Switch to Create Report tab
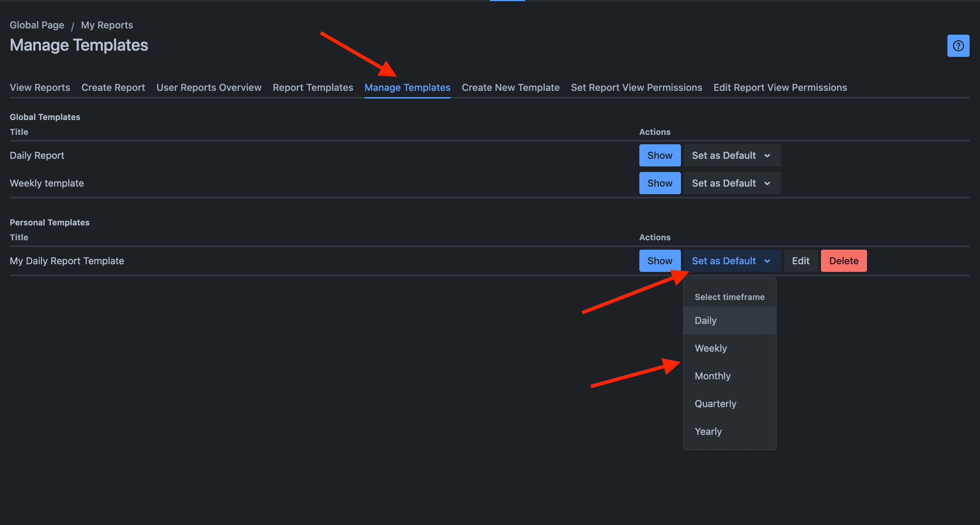This screenshot has width=980, height=525. point(113,88)
